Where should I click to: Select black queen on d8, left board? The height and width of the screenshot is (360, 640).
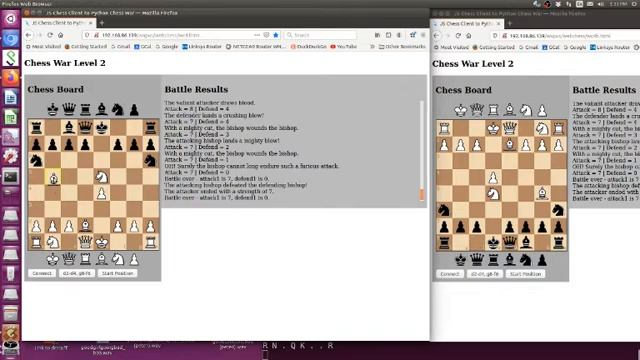(85, 128)
